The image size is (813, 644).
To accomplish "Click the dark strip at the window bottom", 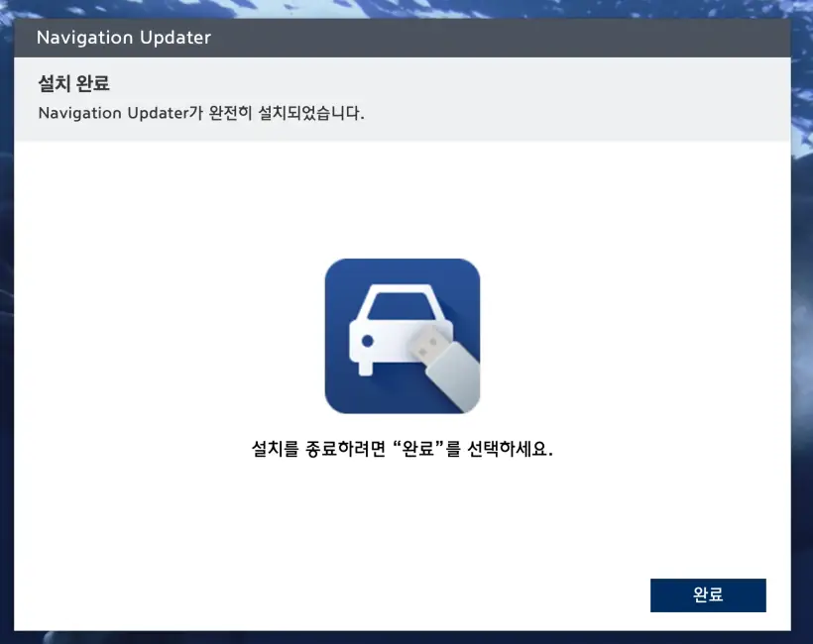I will point(397,634).
